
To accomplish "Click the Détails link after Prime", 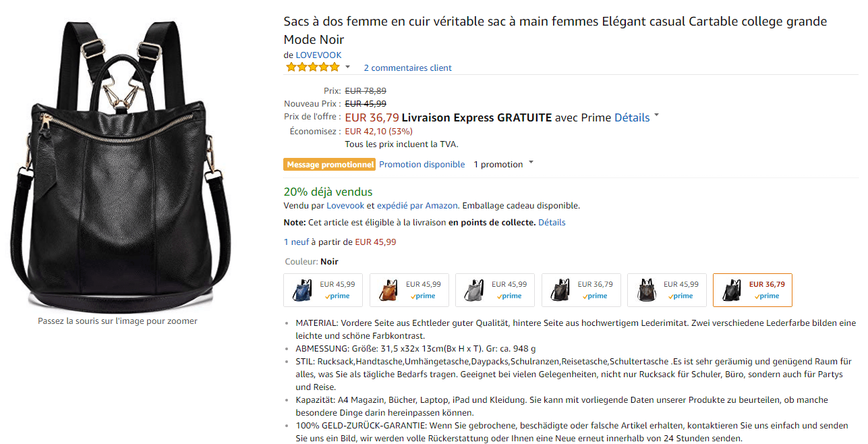I will 632,117.
